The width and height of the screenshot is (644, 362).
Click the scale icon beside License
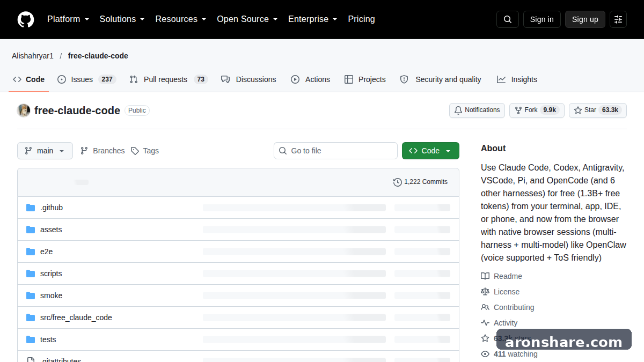pyautogui.click(x=485, y=292)
